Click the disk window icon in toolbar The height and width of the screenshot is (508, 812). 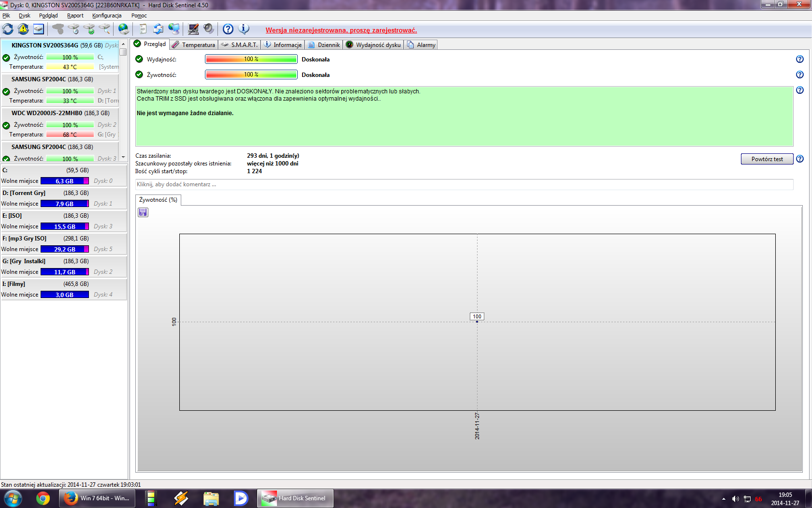point(39,29)
